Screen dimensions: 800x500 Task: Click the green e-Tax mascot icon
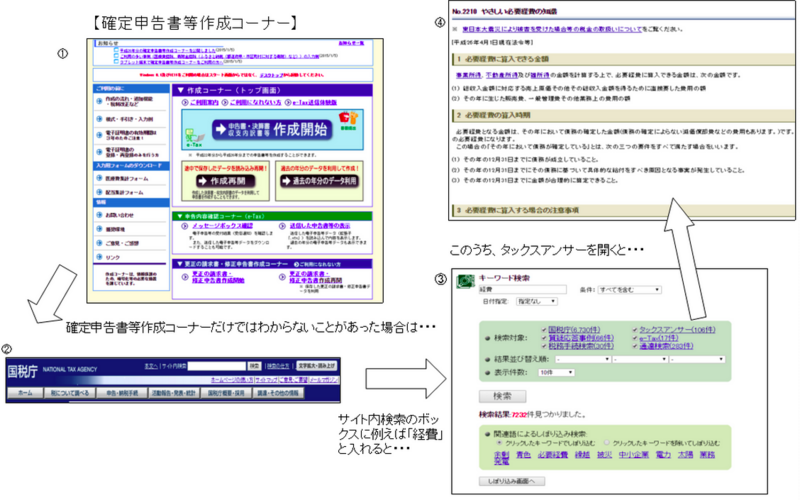point(194,138)
